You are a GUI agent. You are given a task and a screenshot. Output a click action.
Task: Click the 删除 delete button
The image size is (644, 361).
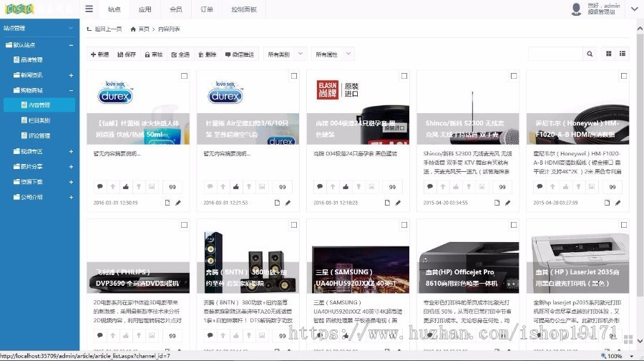click(207, 54)
